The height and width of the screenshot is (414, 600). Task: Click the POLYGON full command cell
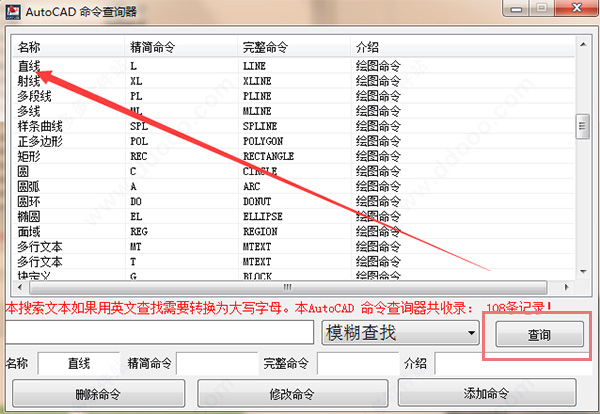point(263,141)
